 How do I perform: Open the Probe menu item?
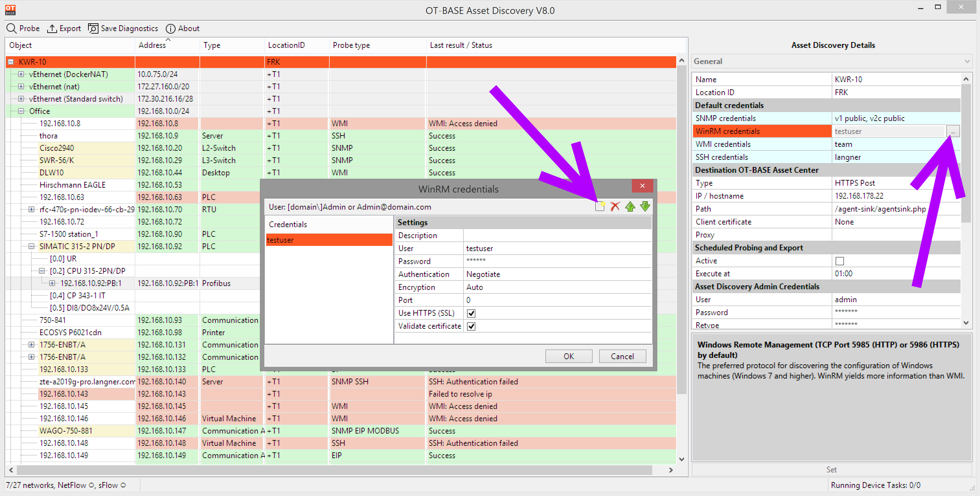coord(24,28)
